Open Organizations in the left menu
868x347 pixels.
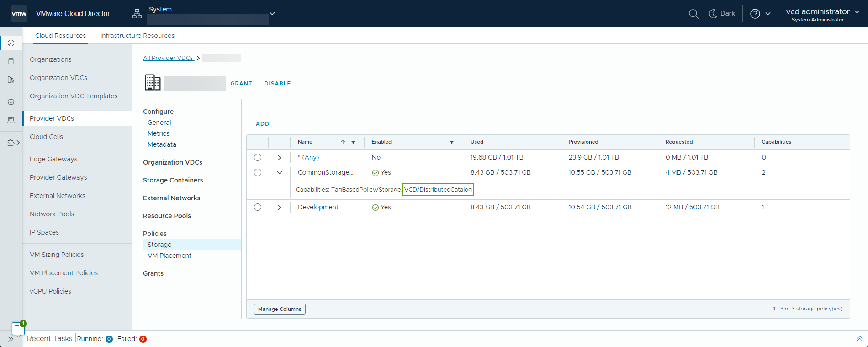click(51, 59)
